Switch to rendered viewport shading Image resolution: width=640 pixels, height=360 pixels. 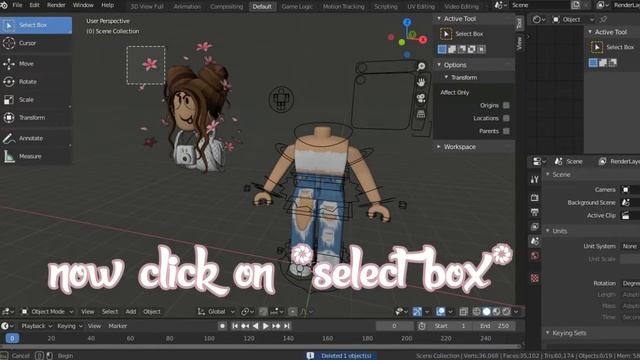pyautogui.click(x=507, y=312)
